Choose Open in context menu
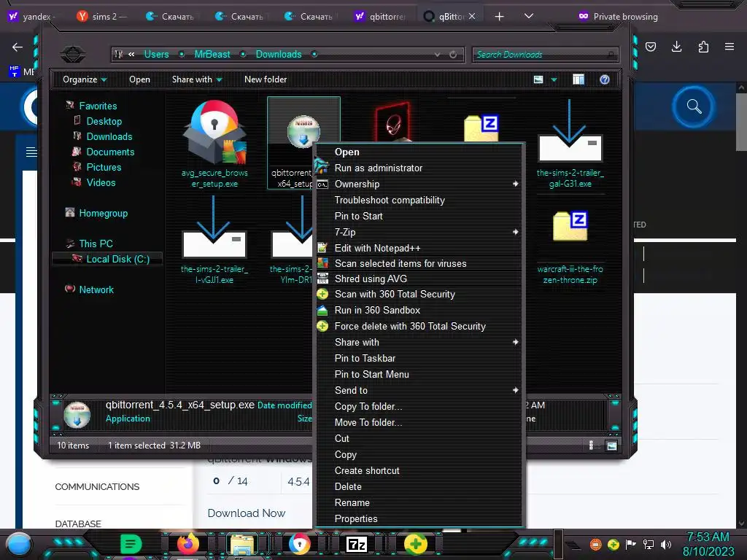 tap(419, 152)
